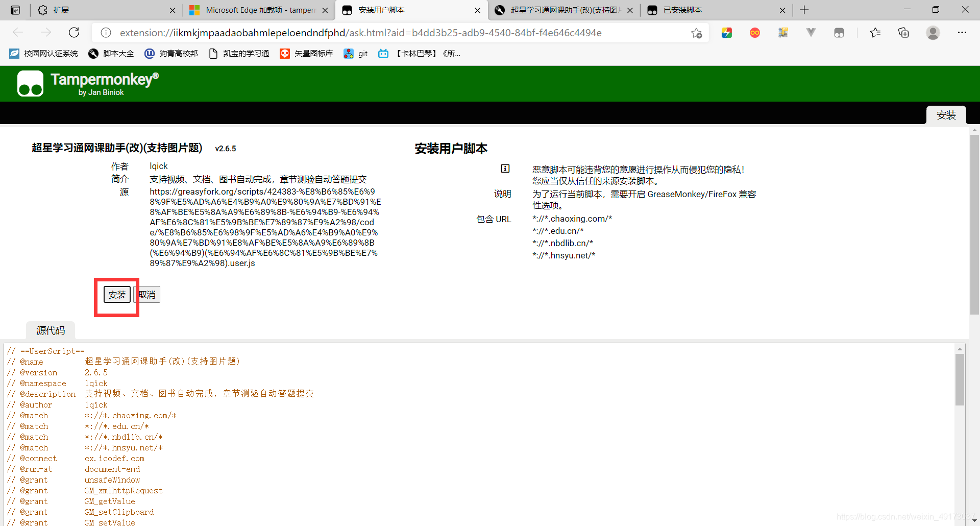This screenshot has height=526, width=980.
Task: Click the @grant GM_xmlhttpRequest line
Action: pyautogui.click(x=84, y=491)
